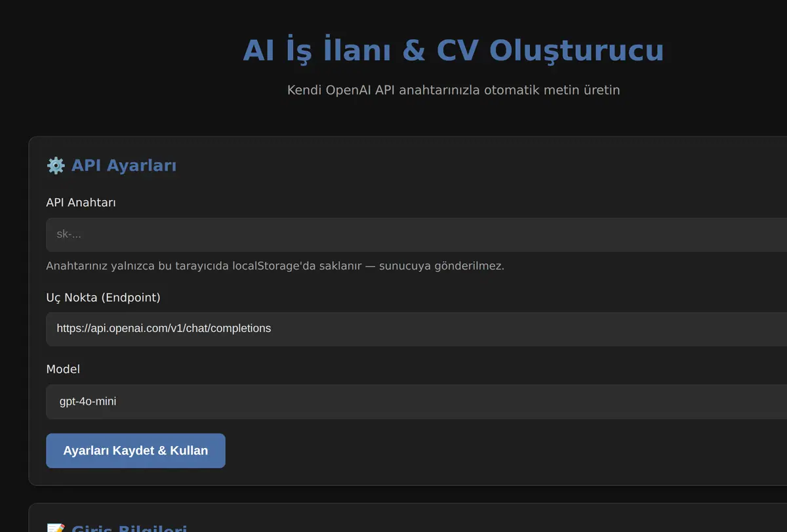Click the localStorage privacy note text
The image size is (787, 532).
[275, 266]
